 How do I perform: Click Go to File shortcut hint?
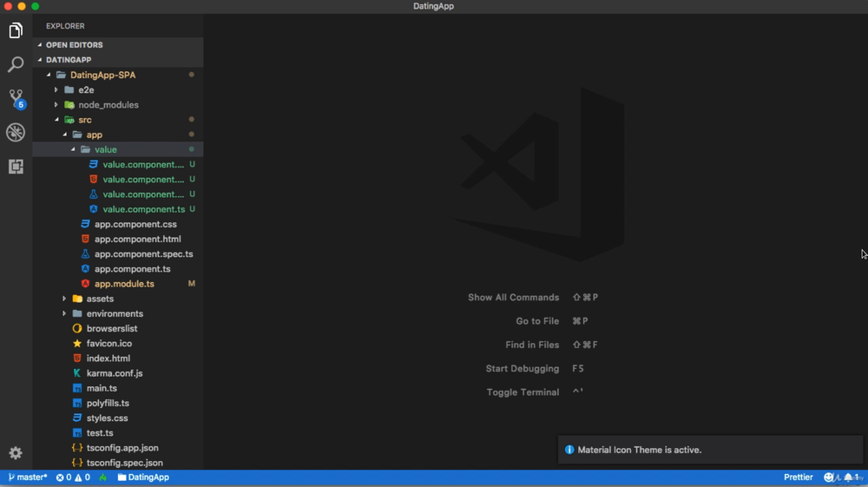(551, 321)
